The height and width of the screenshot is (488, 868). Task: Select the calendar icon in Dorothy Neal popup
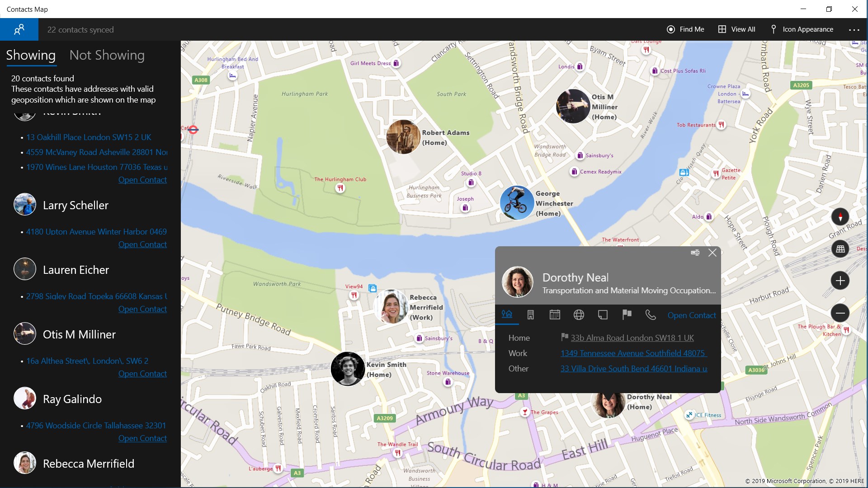[x=555, y=315]
